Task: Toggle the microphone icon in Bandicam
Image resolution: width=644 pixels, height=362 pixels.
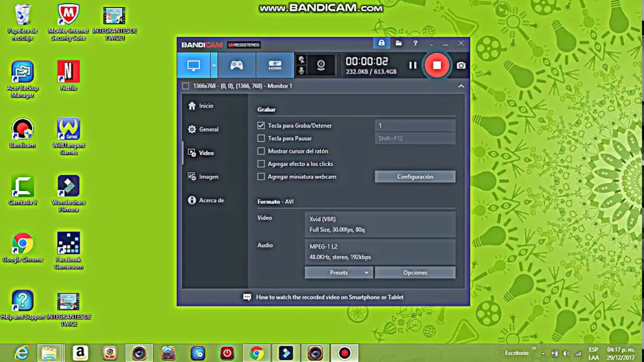Action: 301,71
